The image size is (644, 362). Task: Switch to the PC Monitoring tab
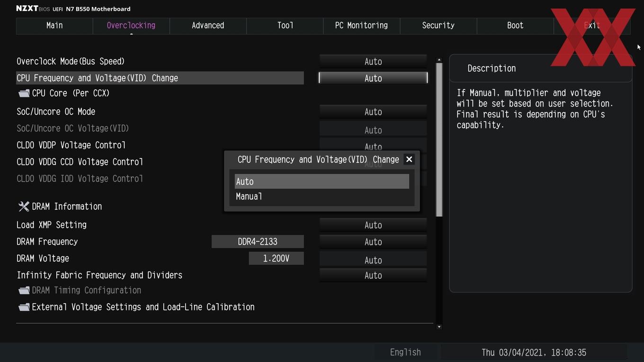(361, 26)
